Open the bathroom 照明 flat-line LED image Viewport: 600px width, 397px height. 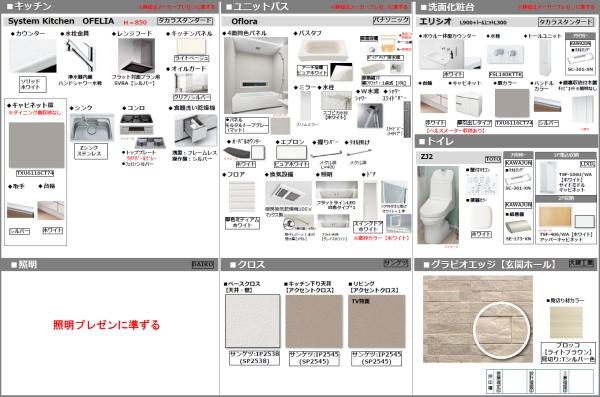point(337,191)
